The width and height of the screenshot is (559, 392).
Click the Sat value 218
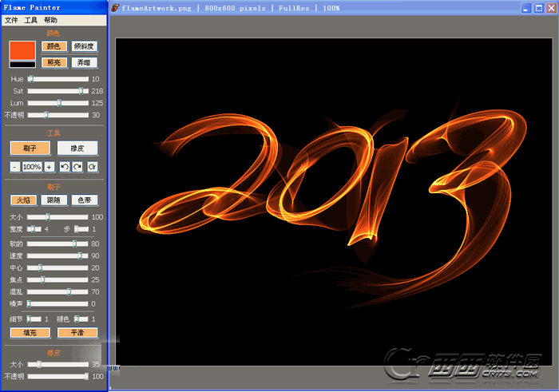pos(97,91)
